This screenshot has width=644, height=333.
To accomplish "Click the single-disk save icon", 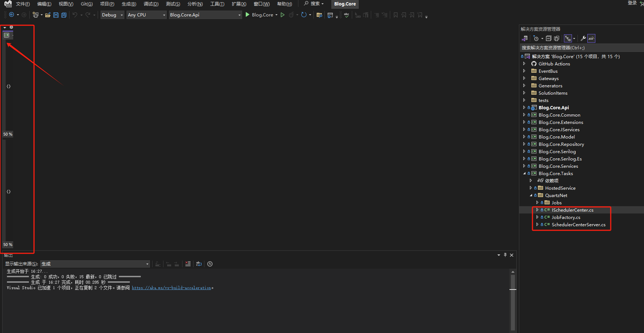I will point(56,15).
